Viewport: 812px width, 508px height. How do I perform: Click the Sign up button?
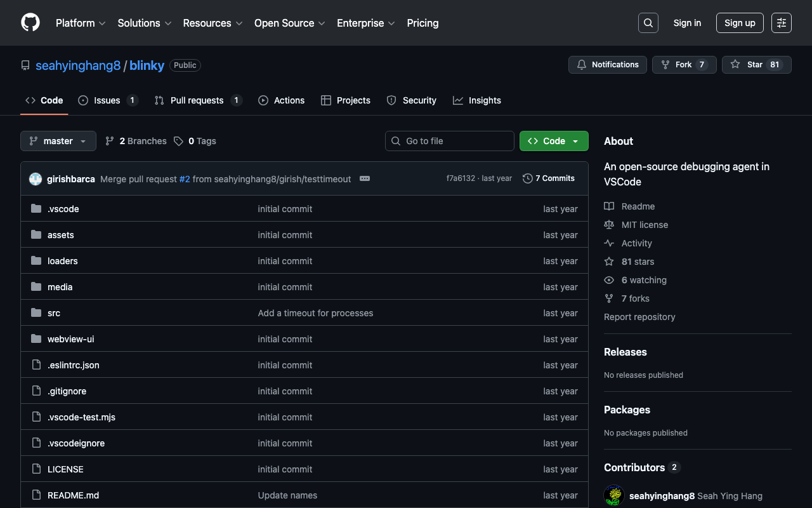coord(740,23)
